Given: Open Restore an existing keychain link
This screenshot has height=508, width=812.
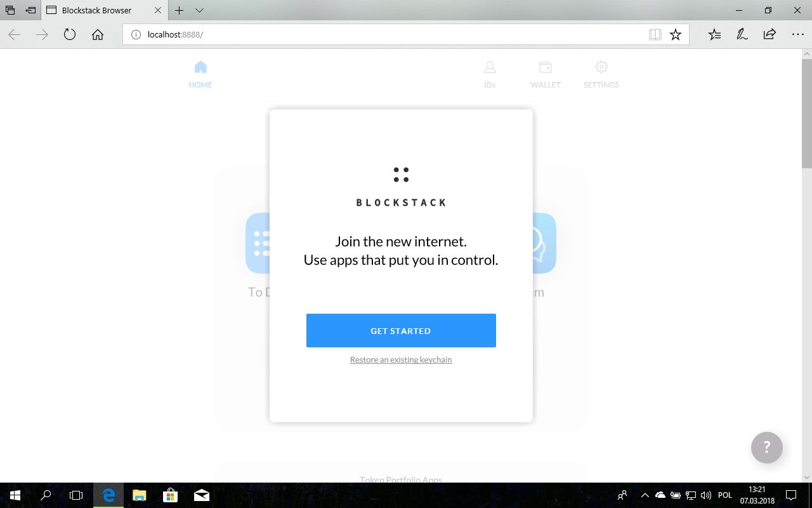Looking at the screenshot, I should click(x=401, y=359).
